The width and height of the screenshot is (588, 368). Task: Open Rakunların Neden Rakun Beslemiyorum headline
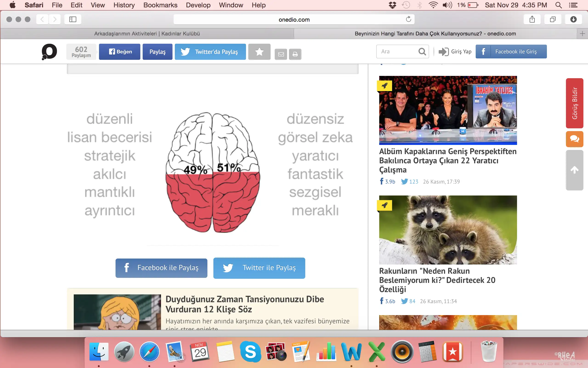click(437, 280)
